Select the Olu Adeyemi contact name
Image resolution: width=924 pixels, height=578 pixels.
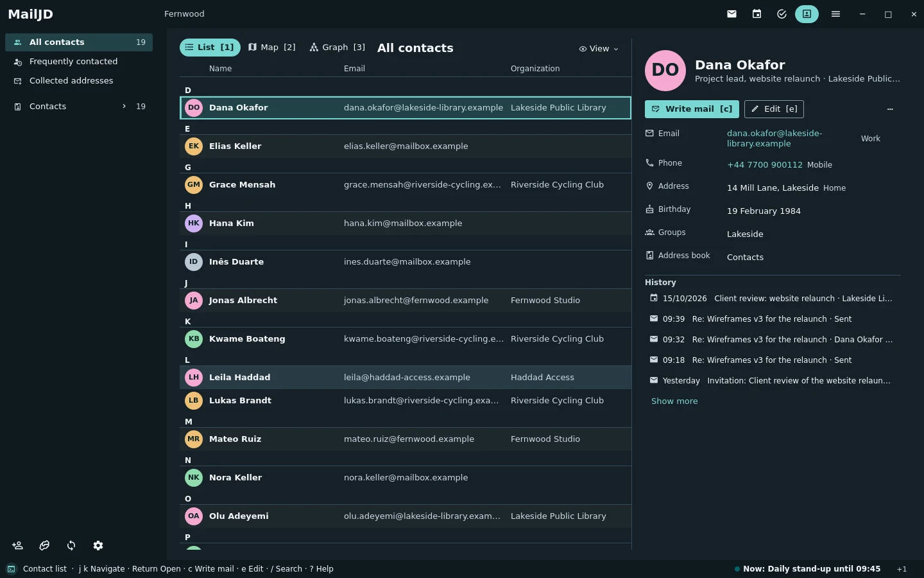click(x=239, y=516)
